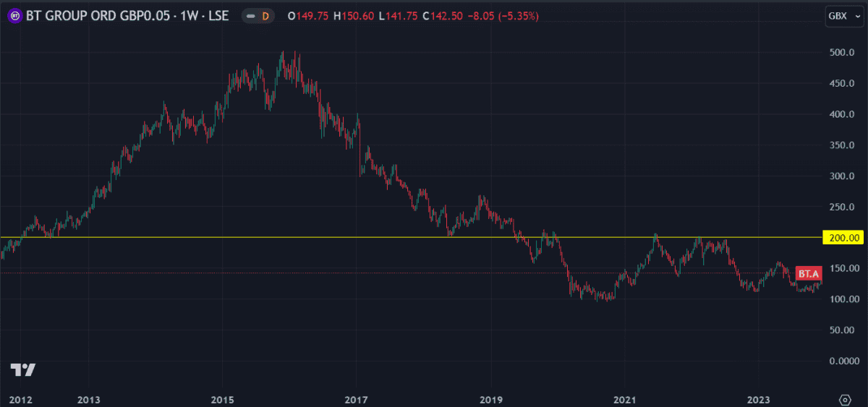This screenshot has height=407, width=868.
Task: Open chart settings hexagon gear icon
Action: coord(844,399)
